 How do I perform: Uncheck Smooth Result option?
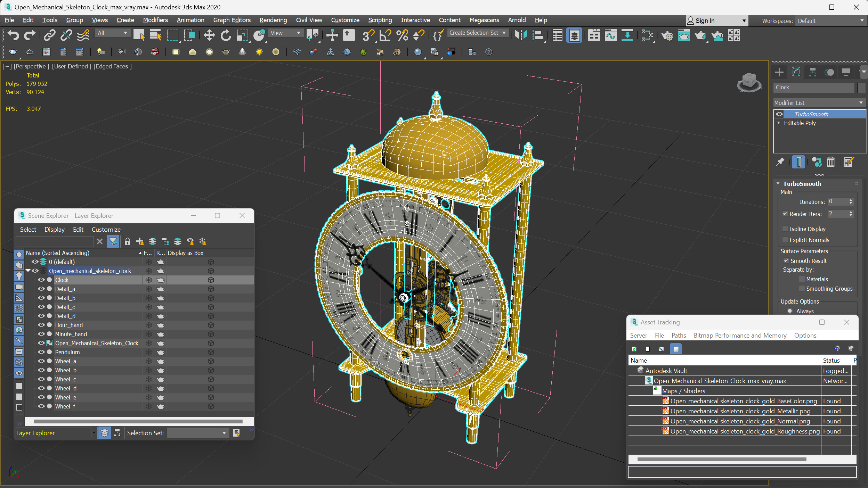[786, 261]
